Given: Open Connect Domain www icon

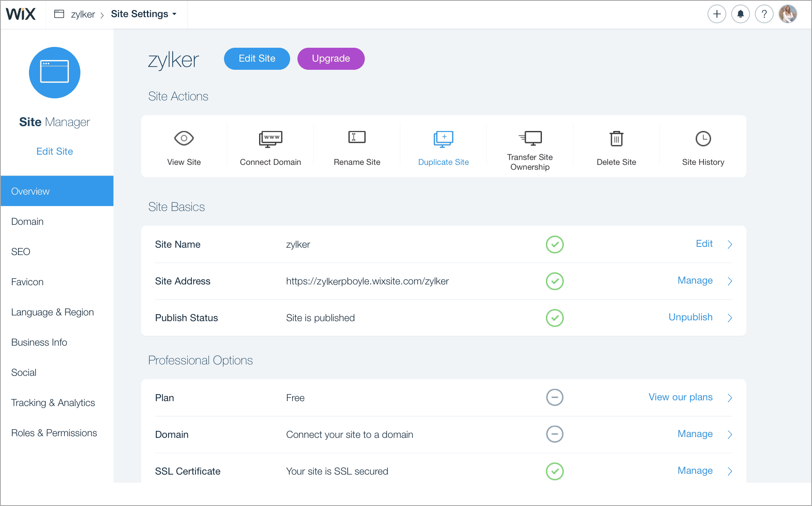Looking at the screenshot, I should [x=271, y=138].
